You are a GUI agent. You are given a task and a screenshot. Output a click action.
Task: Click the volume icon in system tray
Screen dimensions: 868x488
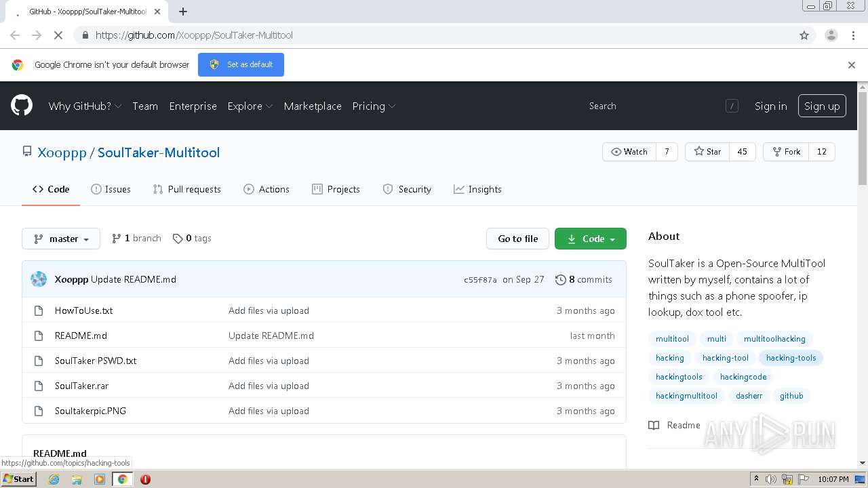tap(771, 479)
